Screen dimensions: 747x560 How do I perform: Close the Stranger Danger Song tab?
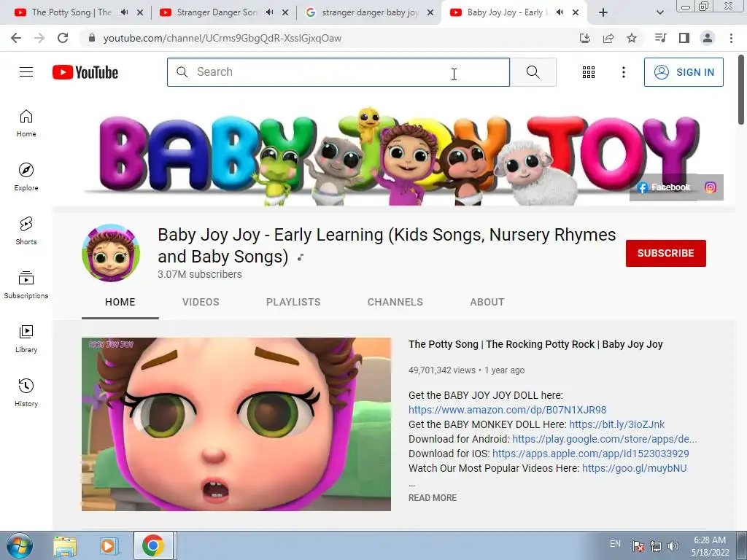click(x=285, y=12)
